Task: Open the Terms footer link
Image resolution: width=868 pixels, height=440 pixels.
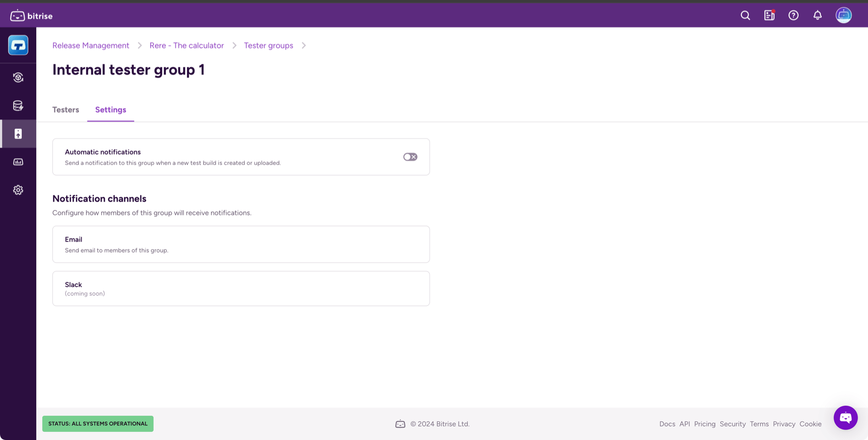Action: click(759, 424)
